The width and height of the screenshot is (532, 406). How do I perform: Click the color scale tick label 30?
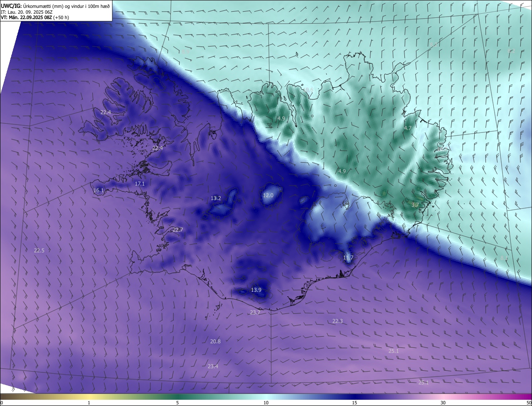(x=443, y=403)
